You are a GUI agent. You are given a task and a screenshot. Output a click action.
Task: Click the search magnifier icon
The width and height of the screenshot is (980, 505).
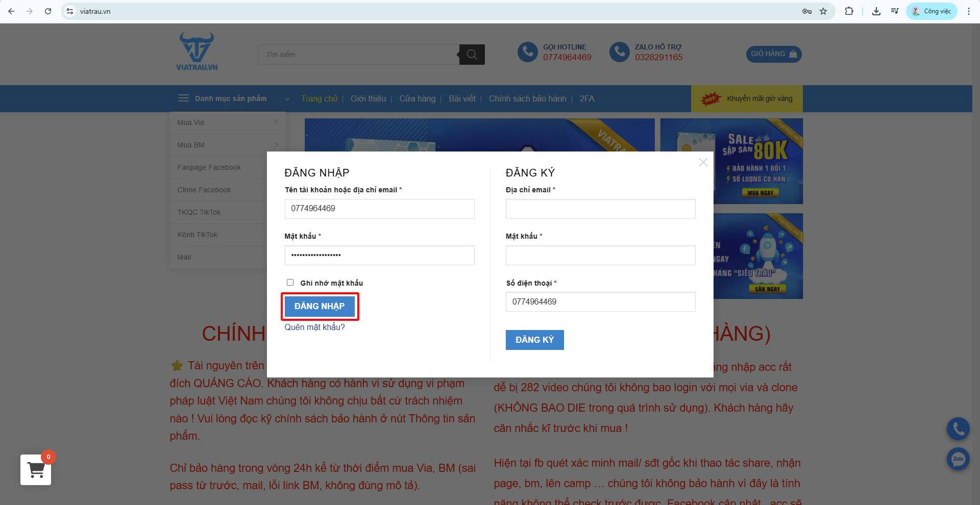click(472, 55)
